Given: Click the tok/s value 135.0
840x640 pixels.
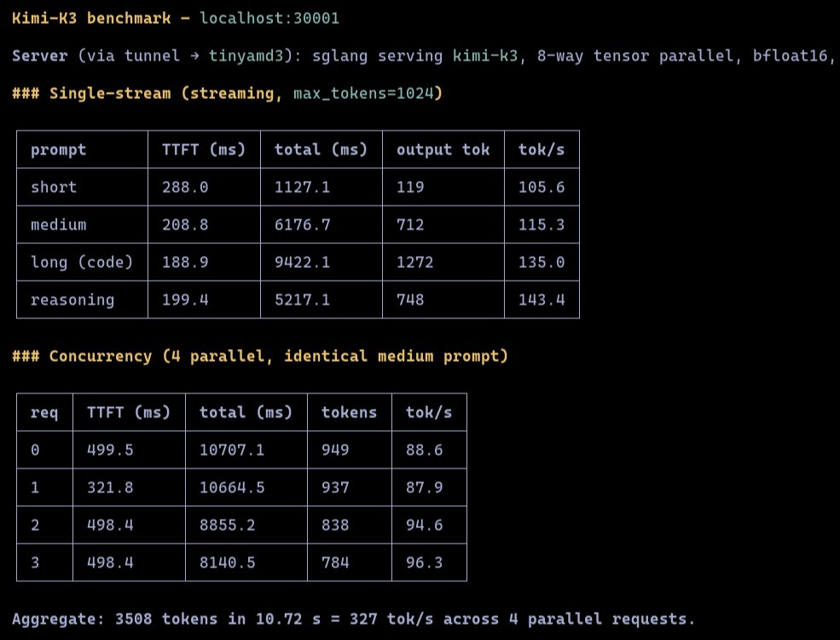Looking at the screenshot, I should [541, 262].
